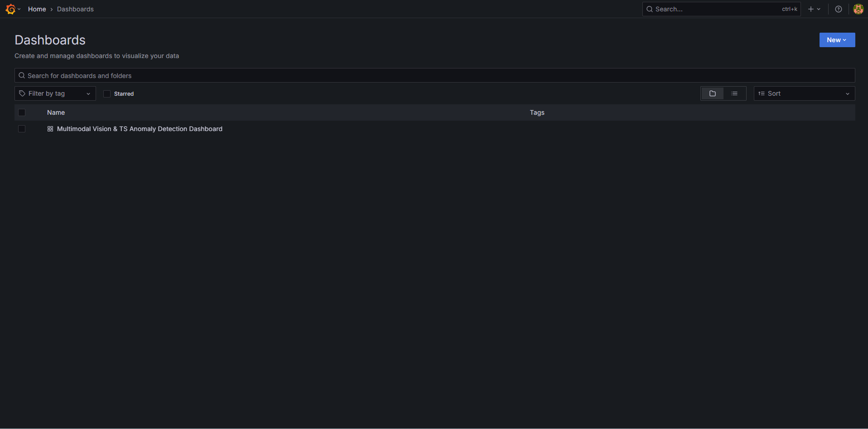Open the New dropdown button
Image resolution: width=868 pixels, height=429 pixels.
click(x=837, y=40)
